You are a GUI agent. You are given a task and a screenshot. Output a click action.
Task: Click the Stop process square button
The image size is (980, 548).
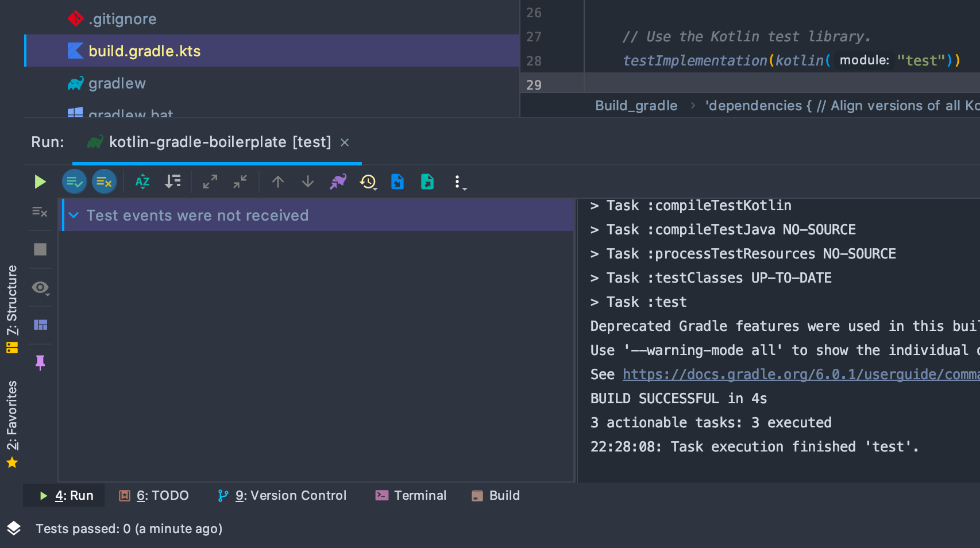(40, 249)
